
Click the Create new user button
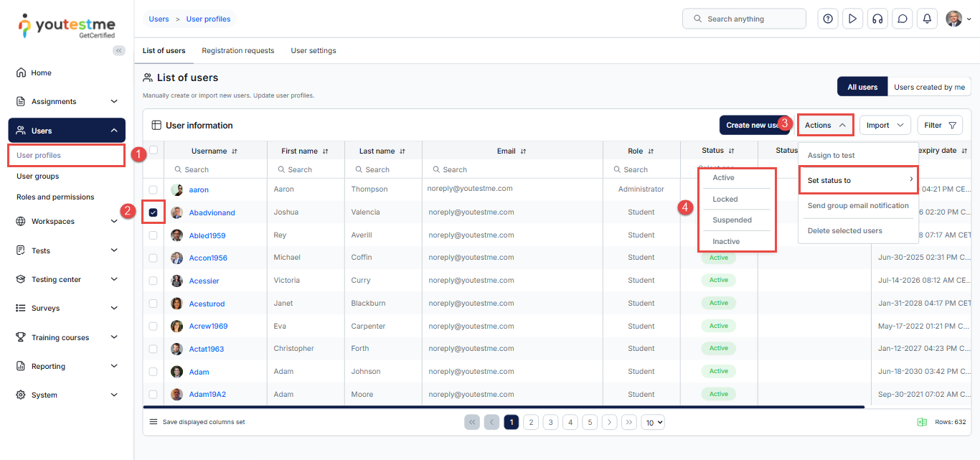[754, 125]
